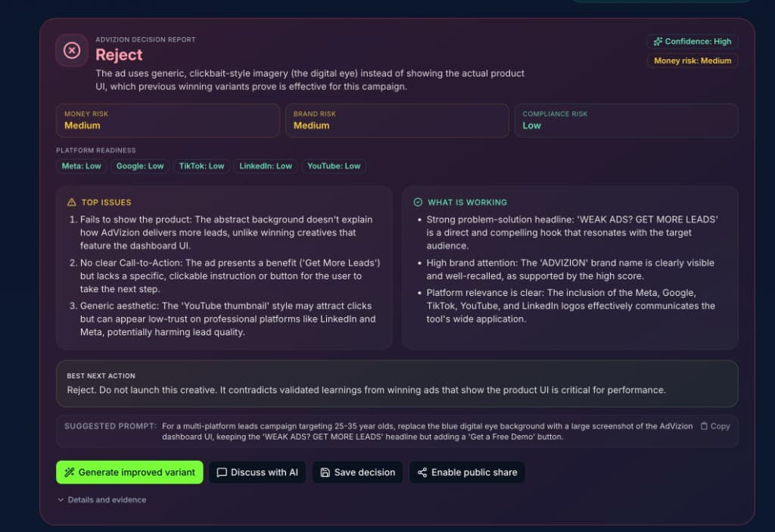
Task: Open Details and evidence section
Action: point(102,500)
